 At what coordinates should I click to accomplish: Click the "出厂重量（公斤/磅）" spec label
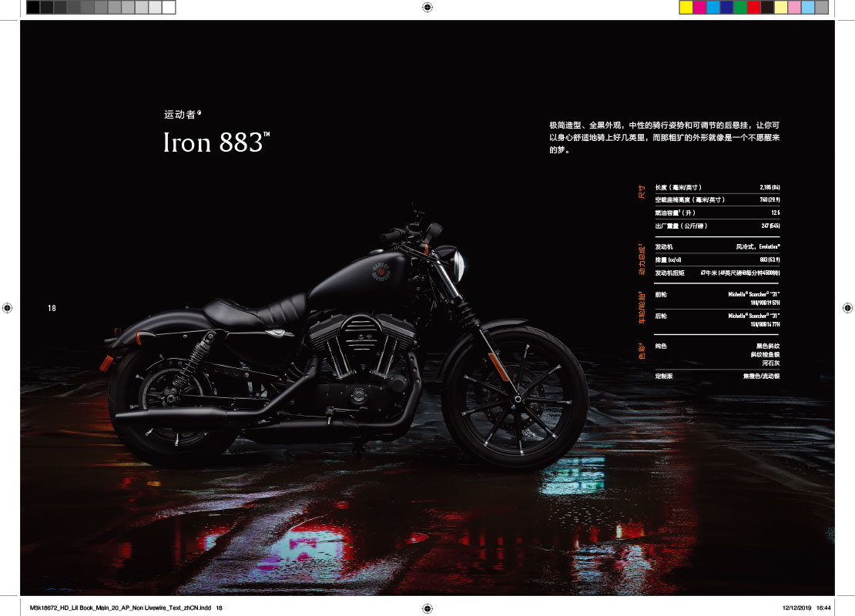[681, 226]
